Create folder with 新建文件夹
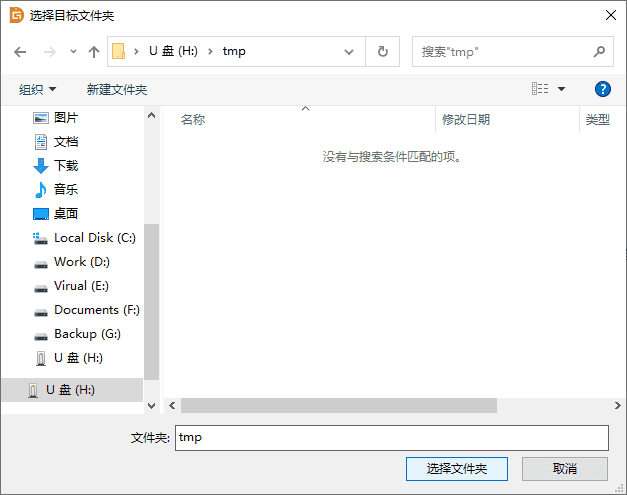627x495 pixels. [117, 89]
